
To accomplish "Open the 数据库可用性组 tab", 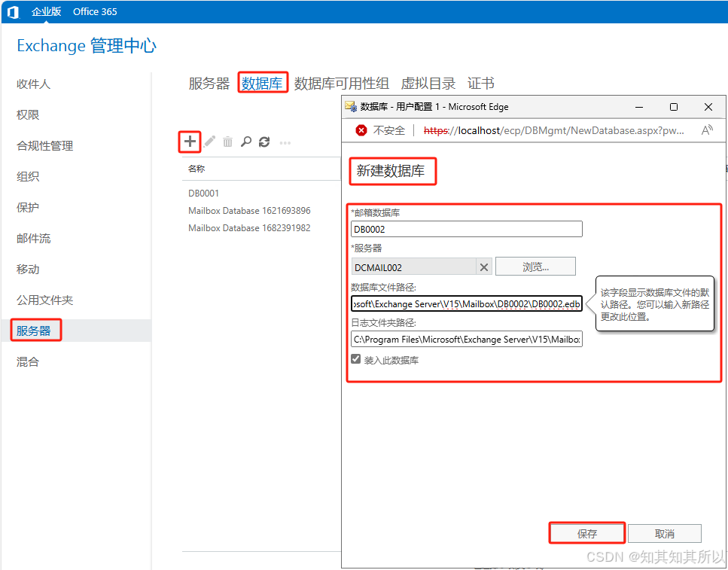I will [342, 84].
